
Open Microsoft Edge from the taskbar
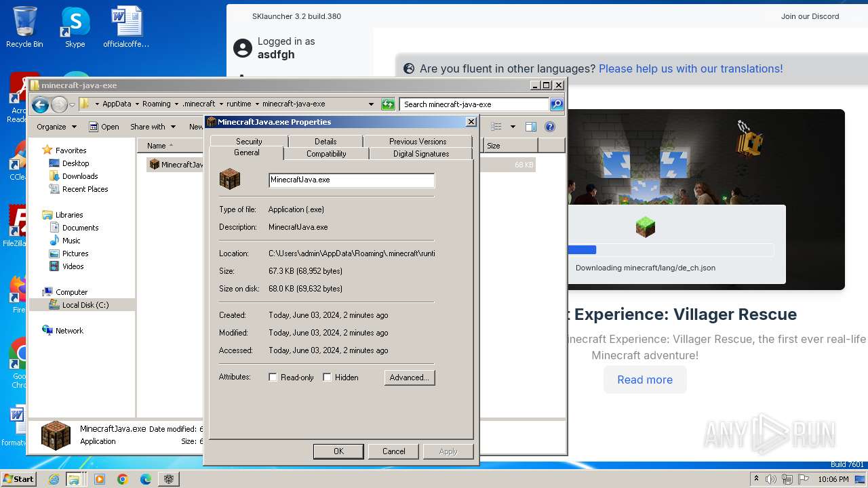point(146,479)
